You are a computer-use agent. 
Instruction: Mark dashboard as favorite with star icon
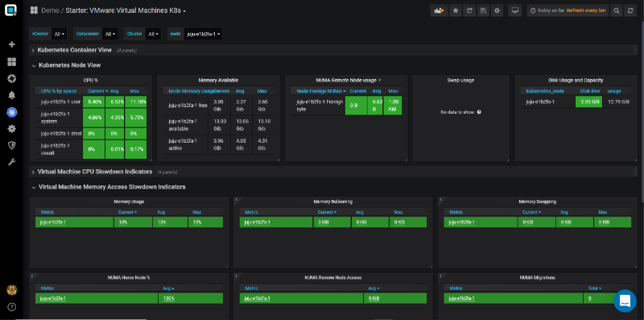click(456, 10)
